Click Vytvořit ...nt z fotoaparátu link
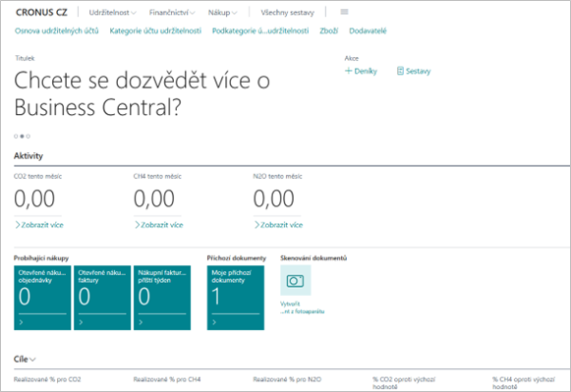 coord(303,308)
